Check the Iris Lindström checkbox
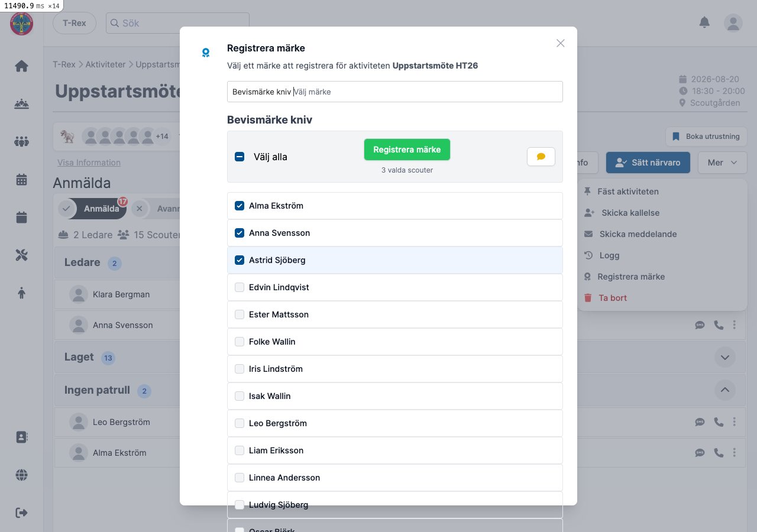Screen dimensions: 757x532 point(240,369)
